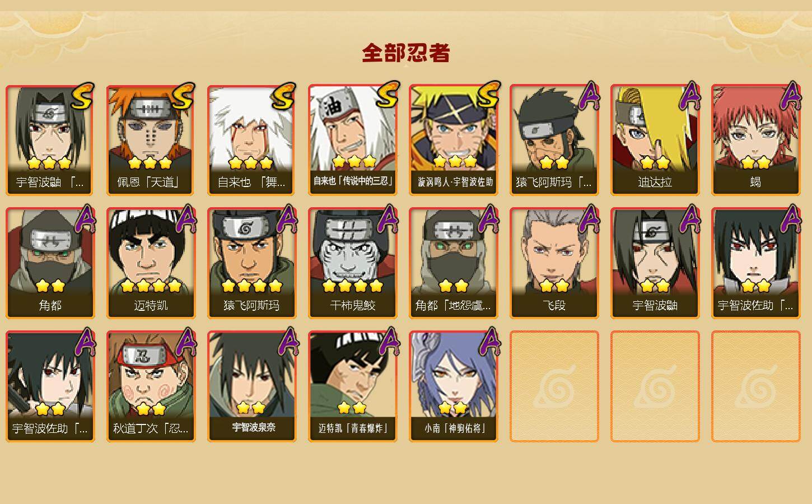The width and height of the screenshot is (812, 504).
Task: Select the 佩恩「天道」 ninja card
Action: pos(151,140)
